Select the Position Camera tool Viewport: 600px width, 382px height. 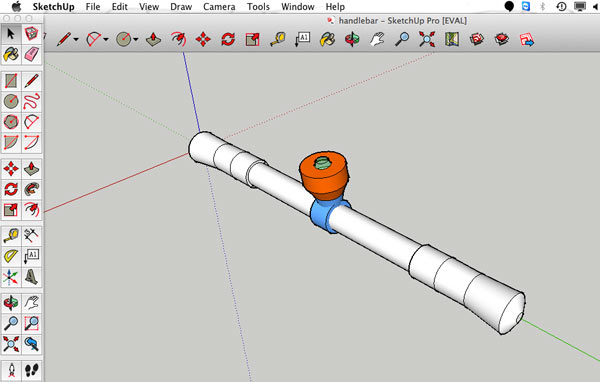click(x=11, y=371)
